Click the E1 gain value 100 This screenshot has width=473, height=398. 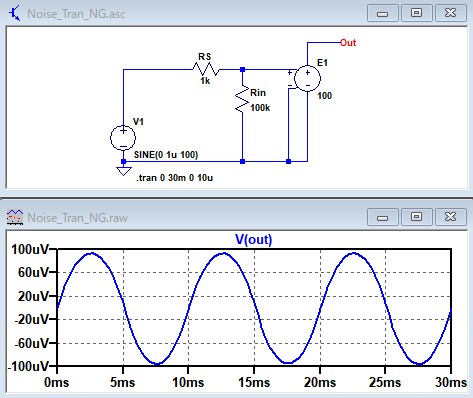point(324,96)
